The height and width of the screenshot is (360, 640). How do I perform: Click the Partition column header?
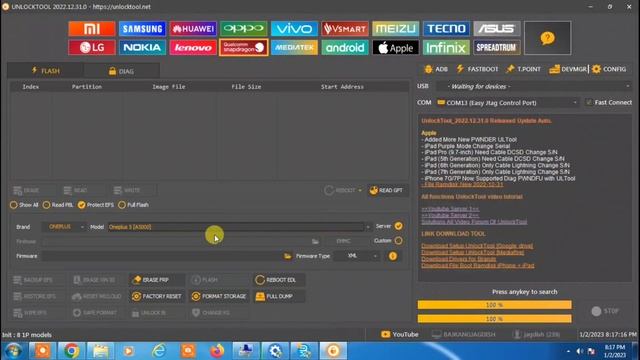coord(87,87)
